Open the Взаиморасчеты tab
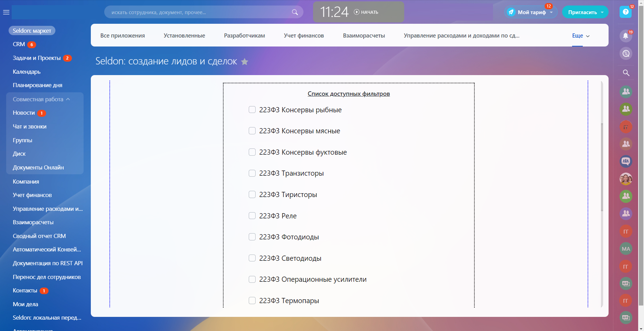644x331 pixels. pos(364,35)
